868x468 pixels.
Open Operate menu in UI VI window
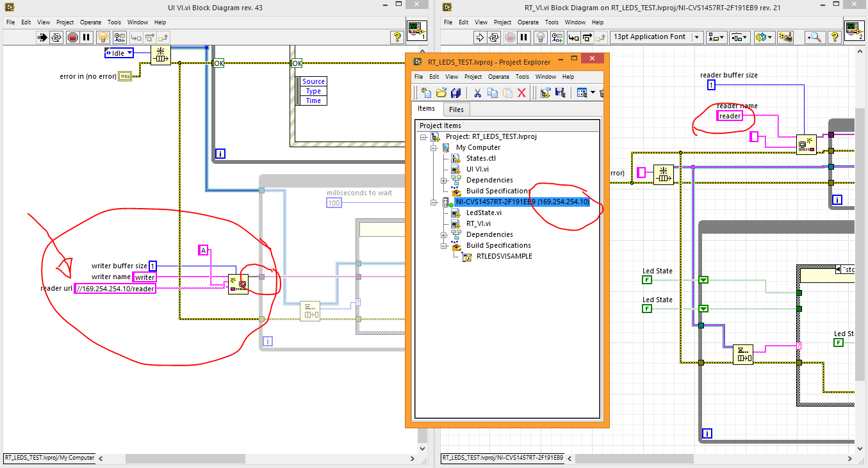click(92, 22)
